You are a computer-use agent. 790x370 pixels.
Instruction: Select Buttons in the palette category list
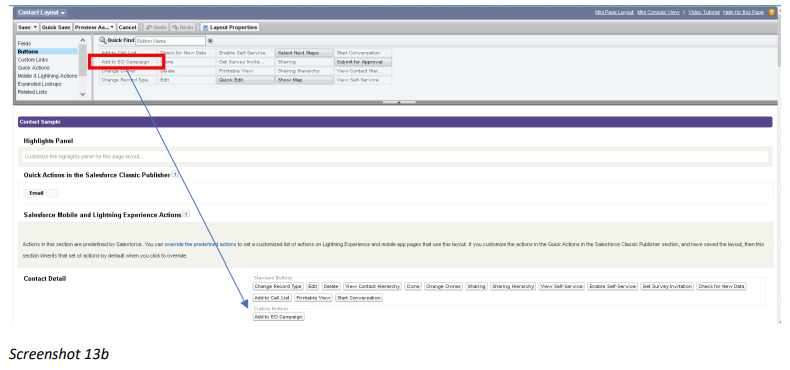pyautogui.click(x=28, y=51)
